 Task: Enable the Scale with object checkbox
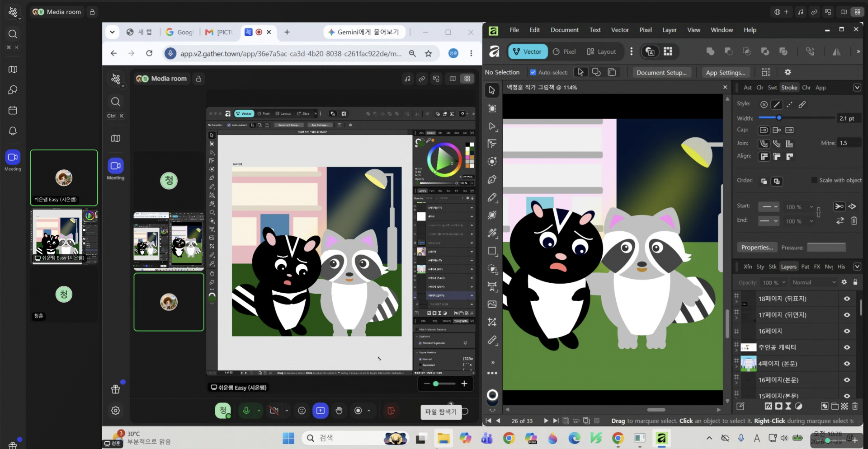814,180
